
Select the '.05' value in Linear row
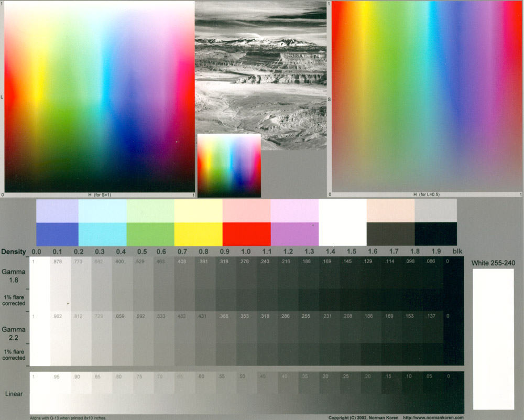click(429, 376)
